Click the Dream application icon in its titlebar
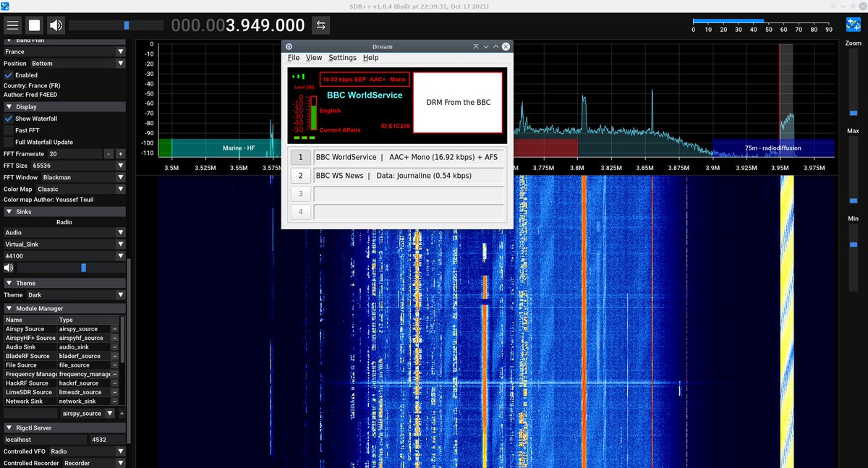The width and height of the screenshot is (868, 468). pyautogui.click(x=287, y=46)
